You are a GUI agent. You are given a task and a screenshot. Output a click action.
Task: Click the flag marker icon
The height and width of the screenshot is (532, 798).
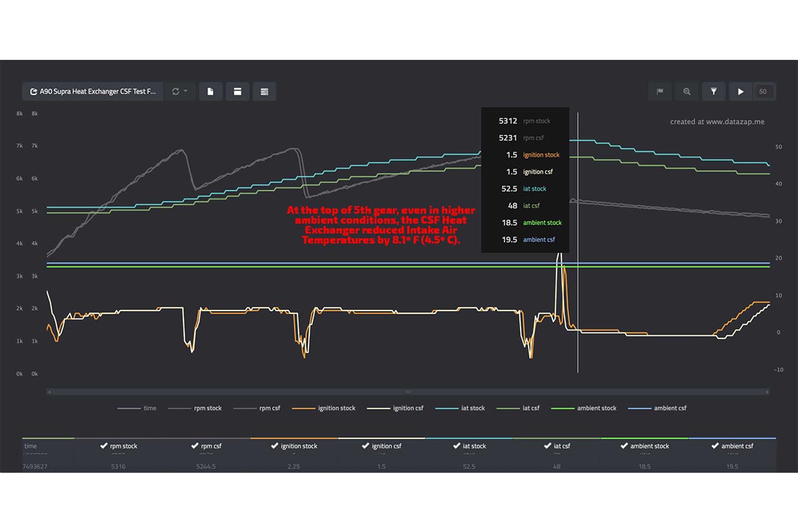coord(660,92)
